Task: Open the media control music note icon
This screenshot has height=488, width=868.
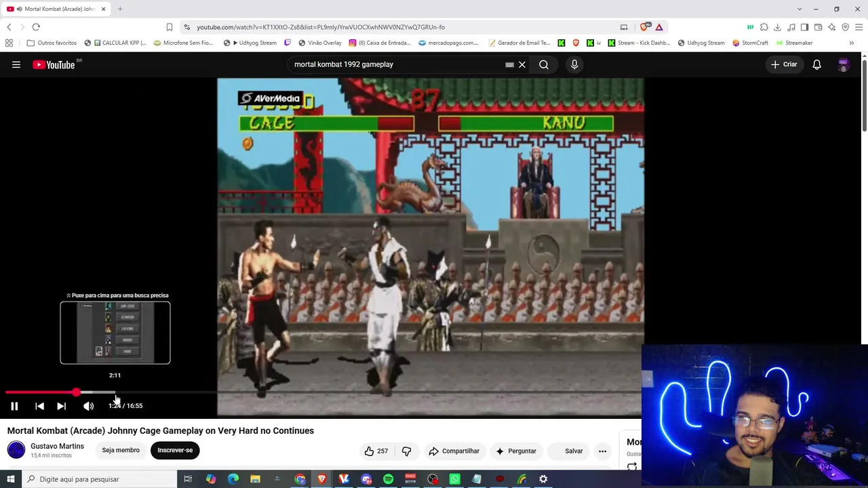Action: (791, 27)
